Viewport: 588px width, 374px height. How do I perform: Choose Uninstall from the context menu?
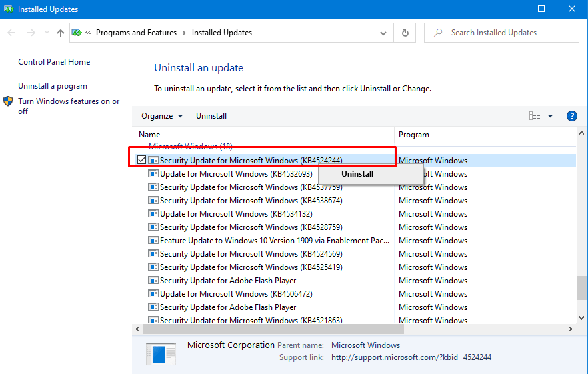click(357, 174)
